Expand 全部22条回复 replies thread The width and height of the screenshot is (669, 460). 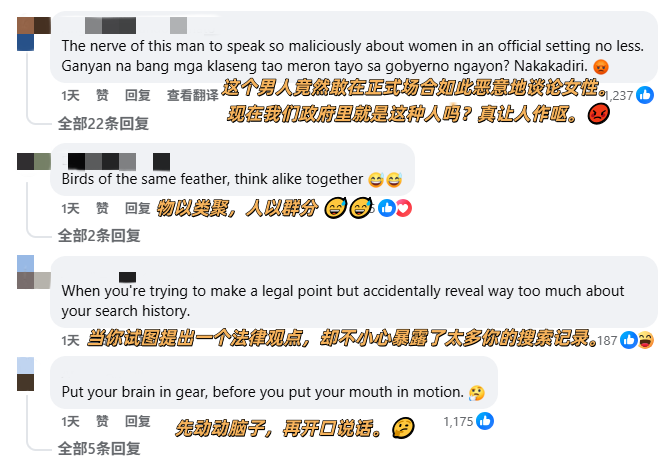point(103,124)
